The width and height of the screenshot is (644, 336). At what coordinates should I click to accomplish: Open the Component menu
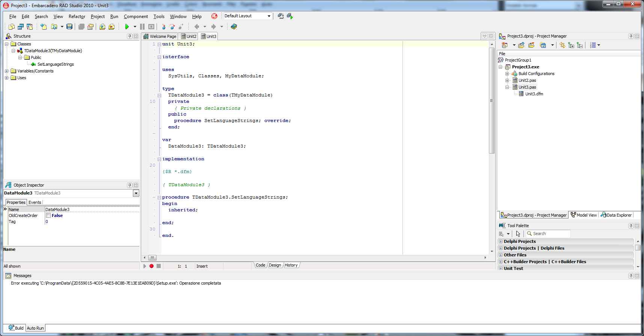[x=136, y=17]
